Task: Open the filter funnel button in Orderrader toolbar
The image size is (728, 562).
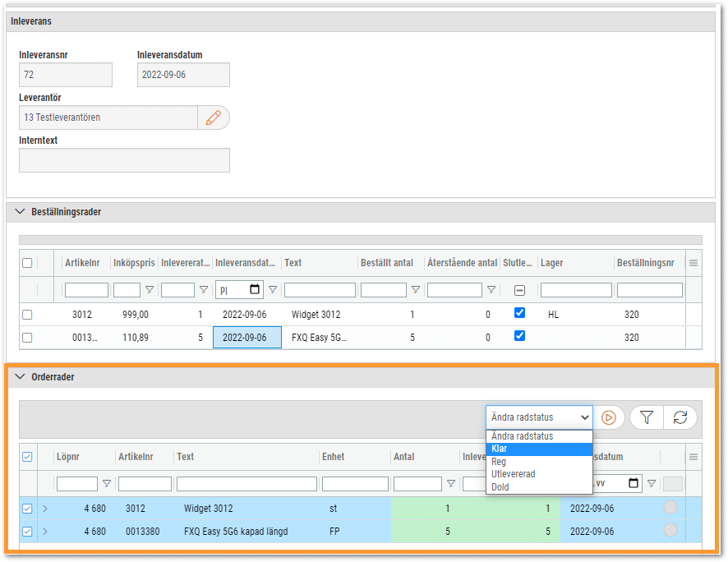Action: (647, 417)
